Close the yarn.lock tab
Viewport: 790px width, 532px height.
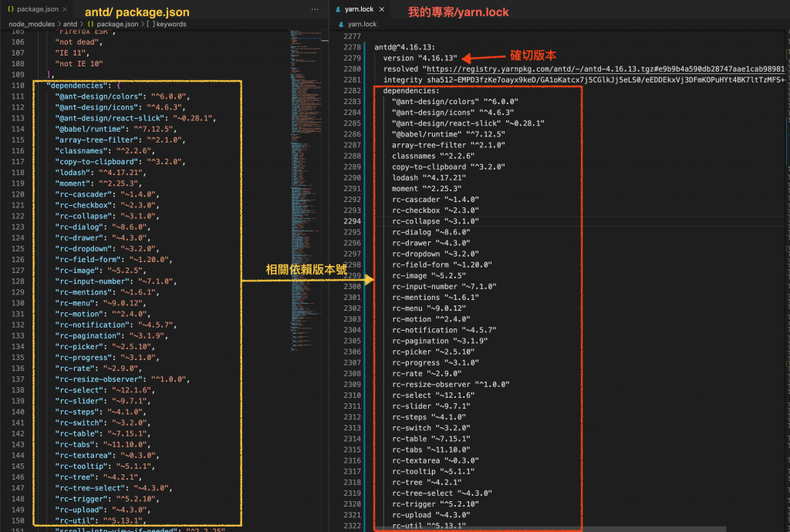click(x=382, y=9)
